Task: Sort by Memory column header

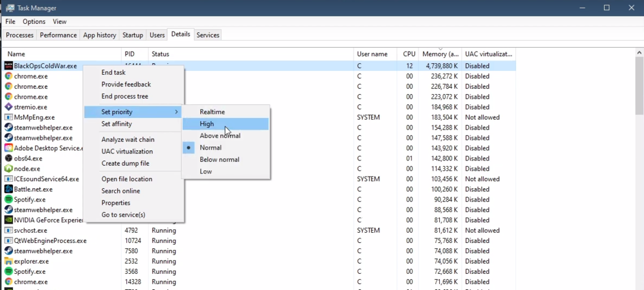Action: pyautogui.click(x=440, y=54)
